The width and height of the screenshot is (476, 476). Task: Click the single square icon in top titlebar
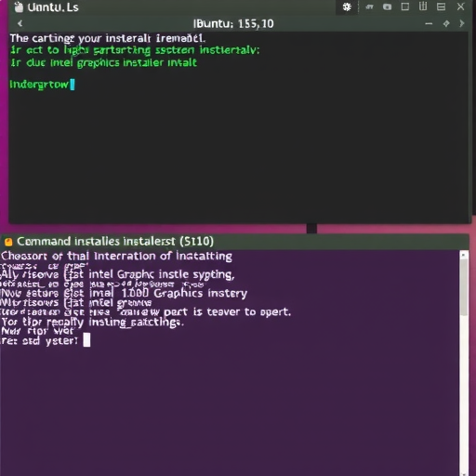click(x=405, y=7)
